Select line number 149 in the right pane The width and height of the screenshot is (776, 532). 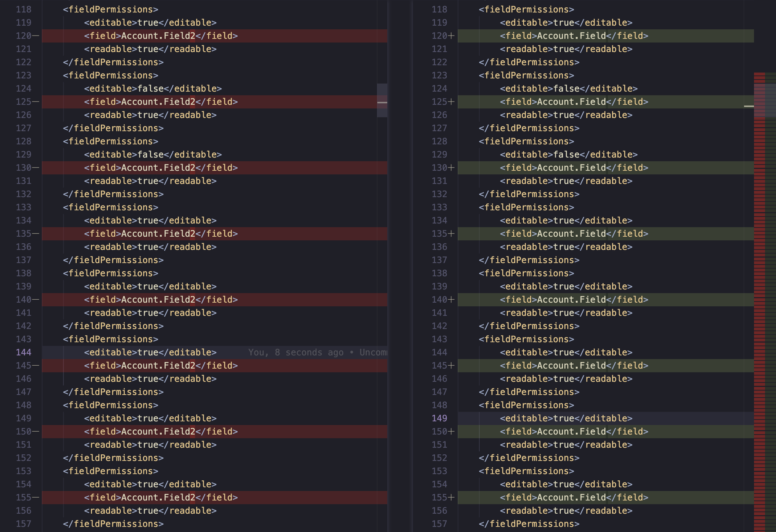click(439, 418)
